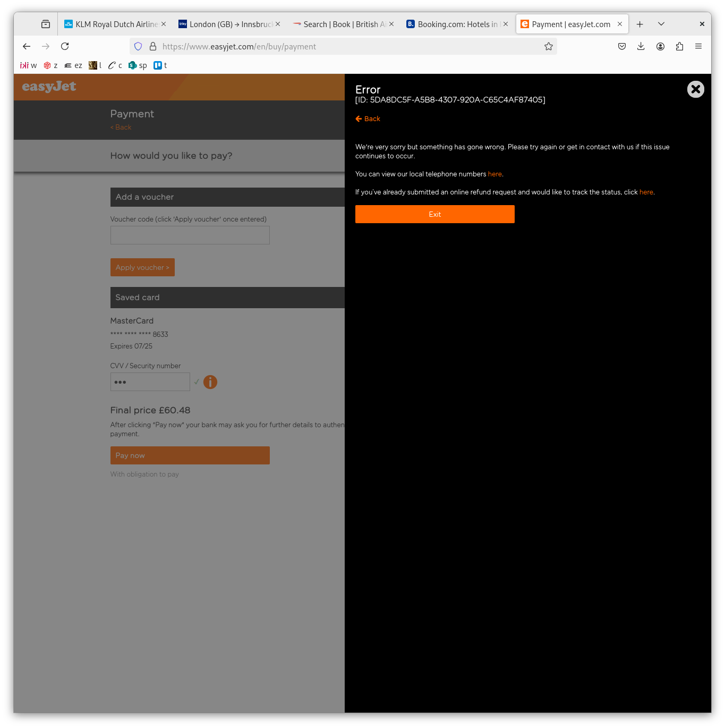Click the Pay now button
Viewport: 725px width, 728px height.
(190, 455)
